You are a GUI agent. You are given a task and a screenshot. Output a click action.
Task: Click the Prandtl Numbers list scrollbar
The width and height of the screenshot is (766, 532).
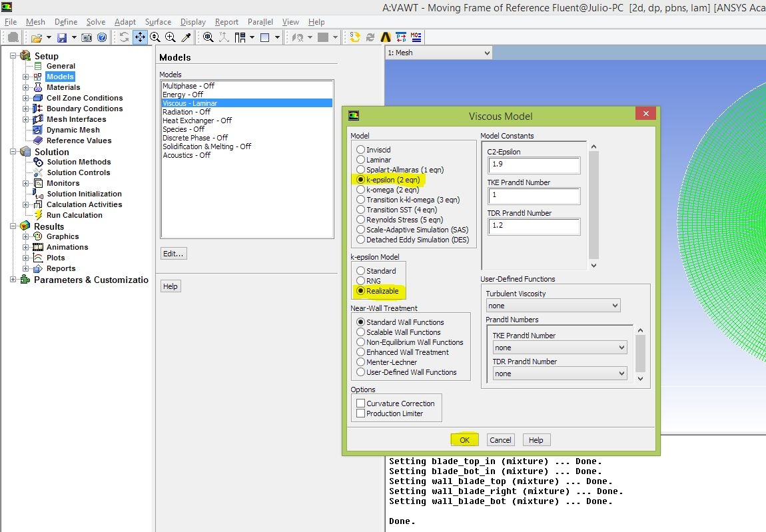pos(641,355)
